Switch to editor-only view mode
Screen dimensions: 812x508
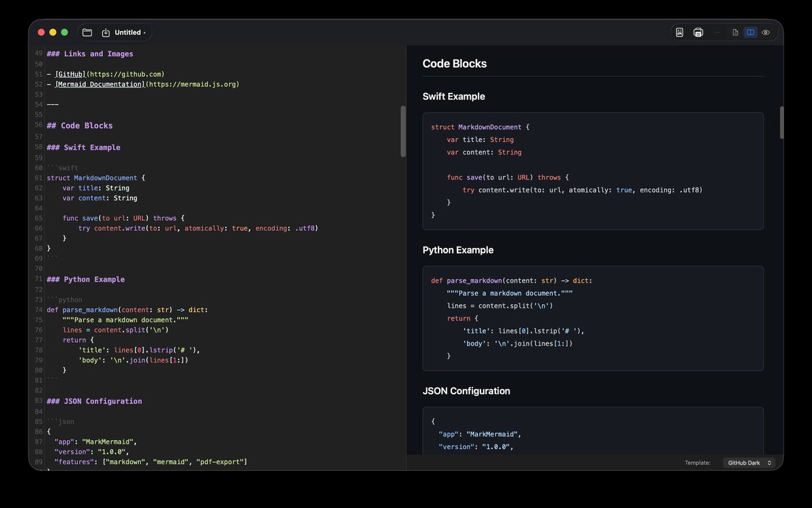[x=736, y=33]
